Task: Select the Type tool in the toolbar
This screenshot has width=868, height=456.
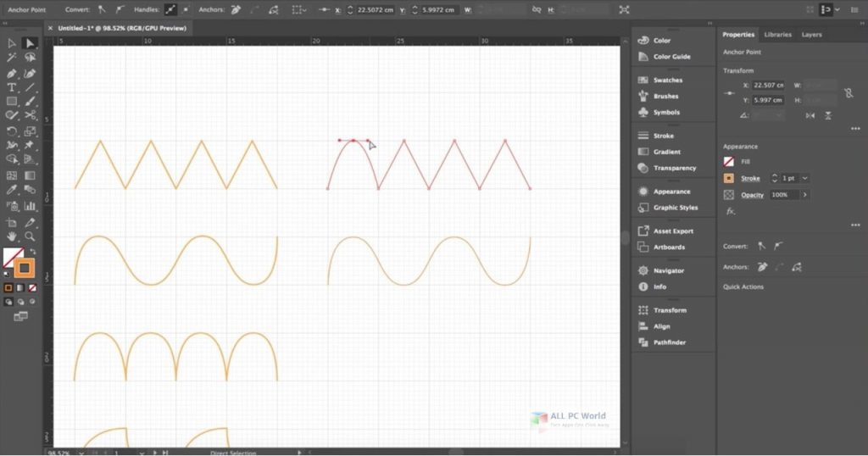Action: click(12, 87)
